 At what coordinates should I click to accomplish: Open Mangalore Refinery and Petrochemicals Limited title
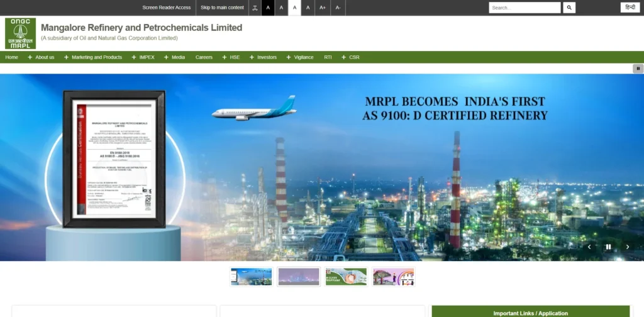coord(142,28)
